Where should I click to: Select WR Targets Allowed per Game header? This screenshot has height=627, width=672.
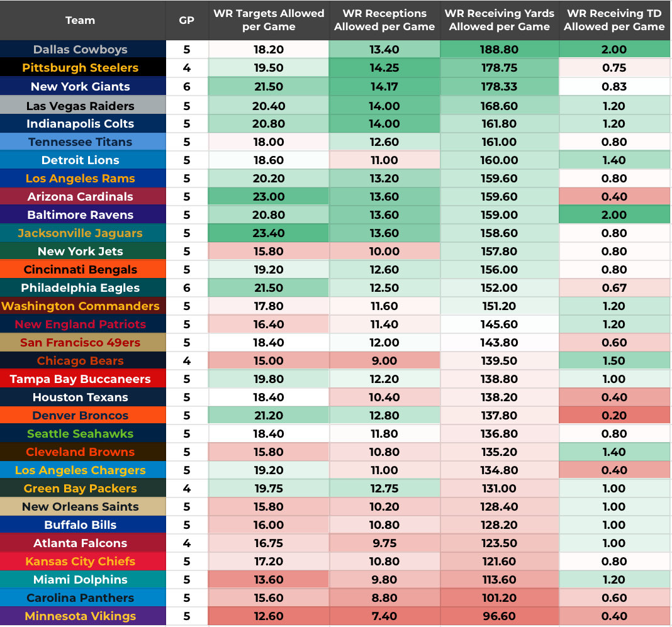point(268,20)
